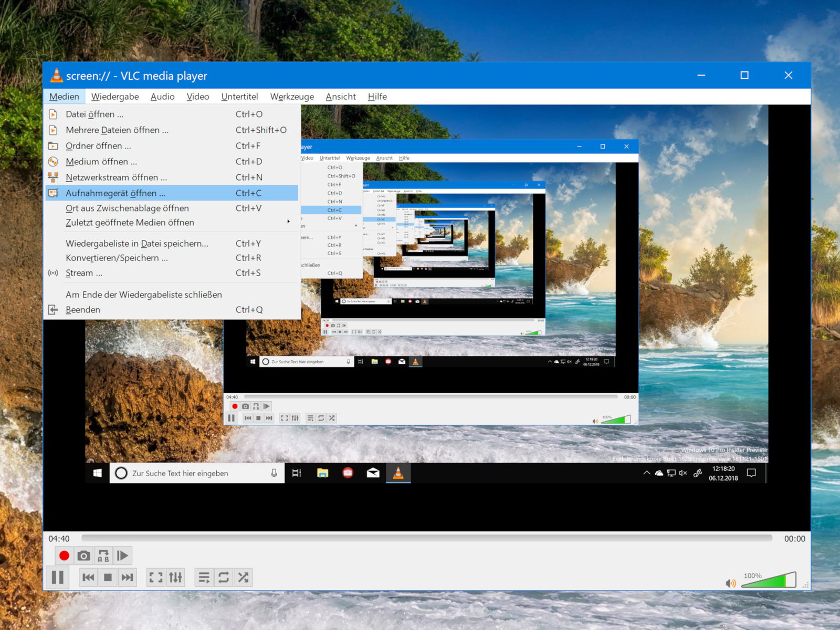Show extended settings equalizer icon
The height and width of the screenshot is (630, 840).
click(175, 577)
